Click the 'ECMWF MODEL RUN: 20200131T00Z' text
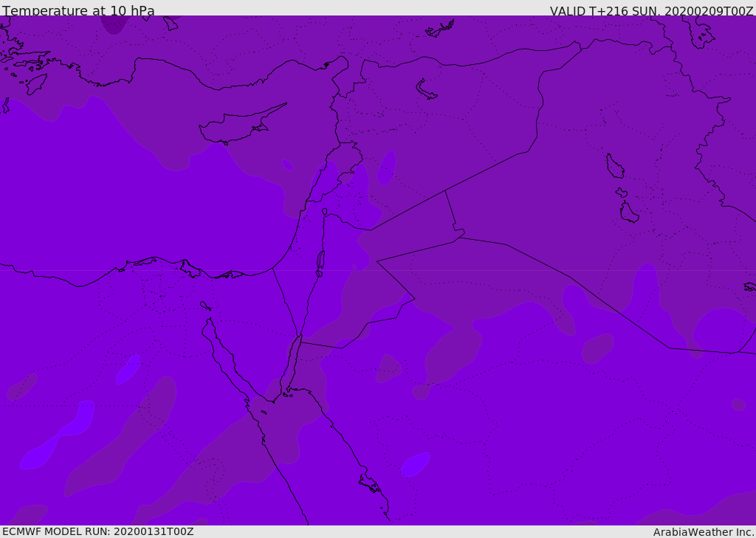 (x=98, y=531)
